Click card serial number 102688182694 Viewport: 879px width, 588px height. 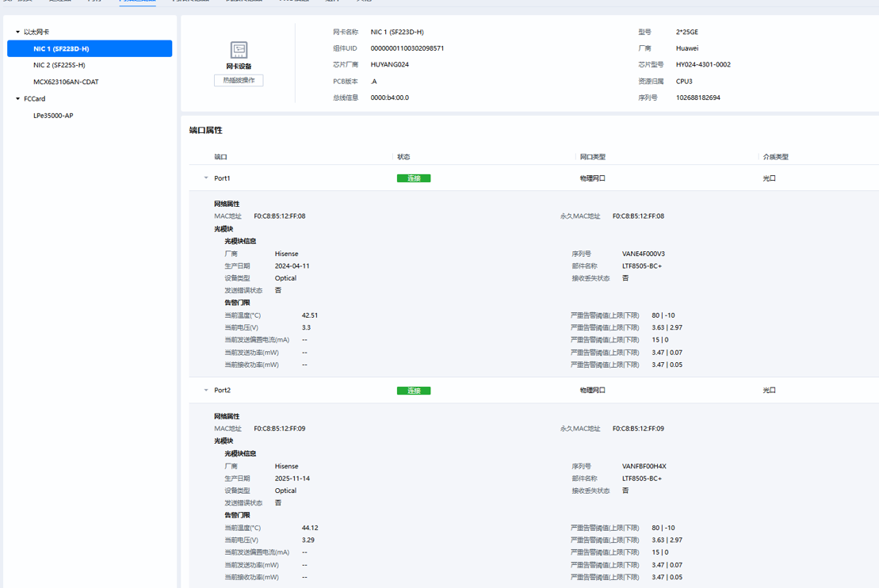[x=698, y=97]
